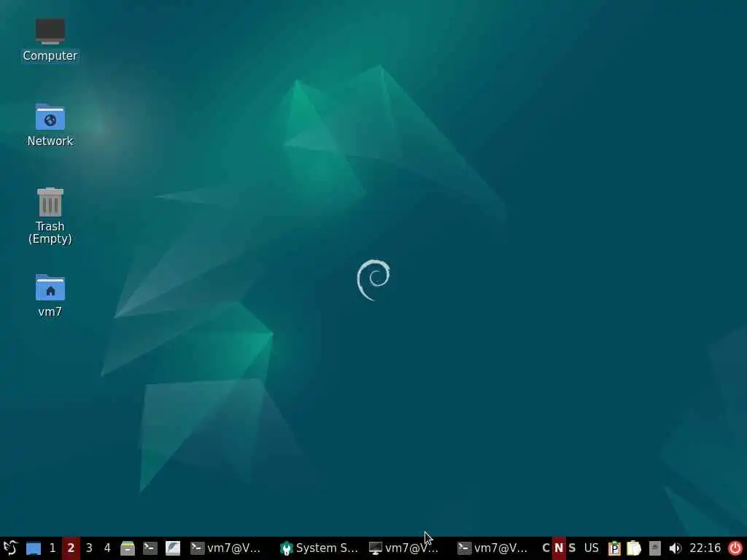The width and height of the screenshot is (747, 560).
Task: Change the US keyboard layout
Action: pos(591,548)
